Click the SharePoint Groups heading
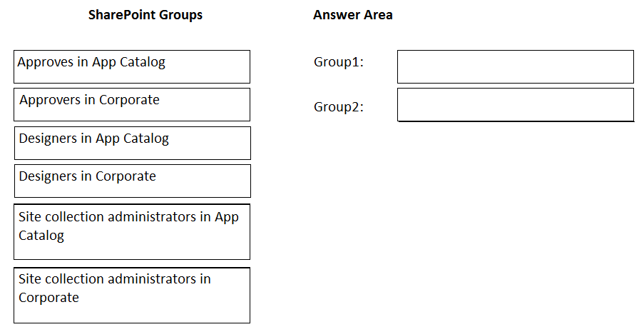The width and height of the screenshot is (644, 332). [145, 15]
